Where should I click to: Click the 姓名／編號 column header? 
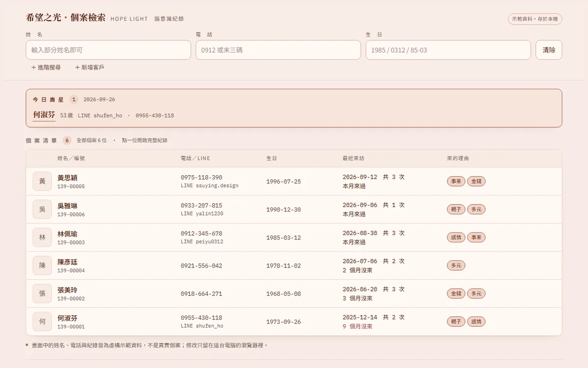pyautogui.click(x=71, y=158)
